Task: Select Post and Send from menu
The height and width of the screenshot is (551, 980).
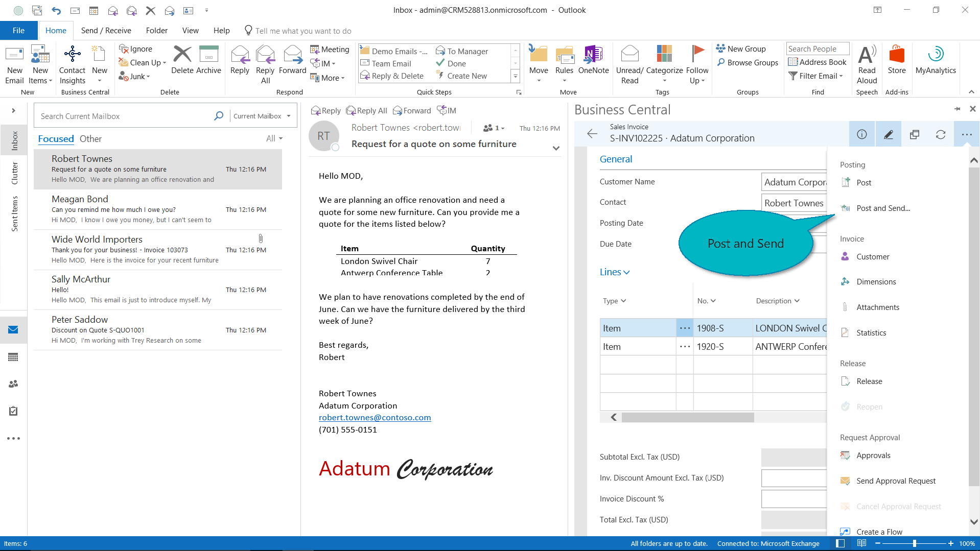Action: [x=883, y=208]
